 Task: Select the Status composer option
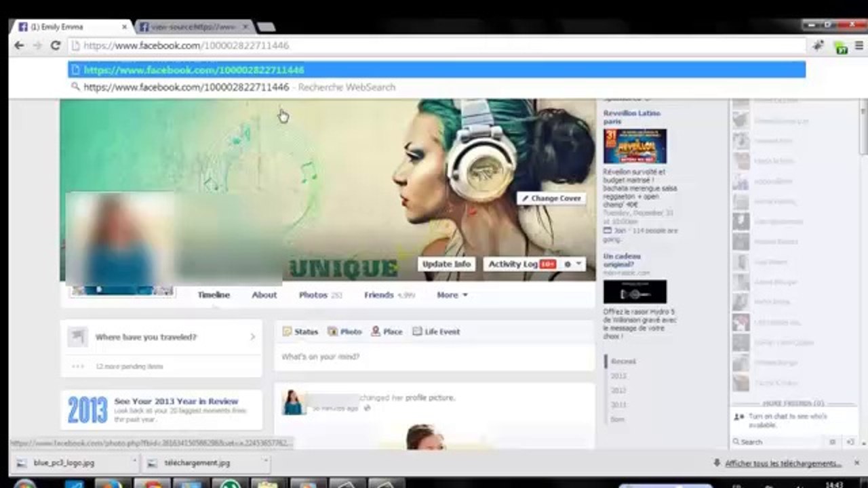(x=300, y=331)
